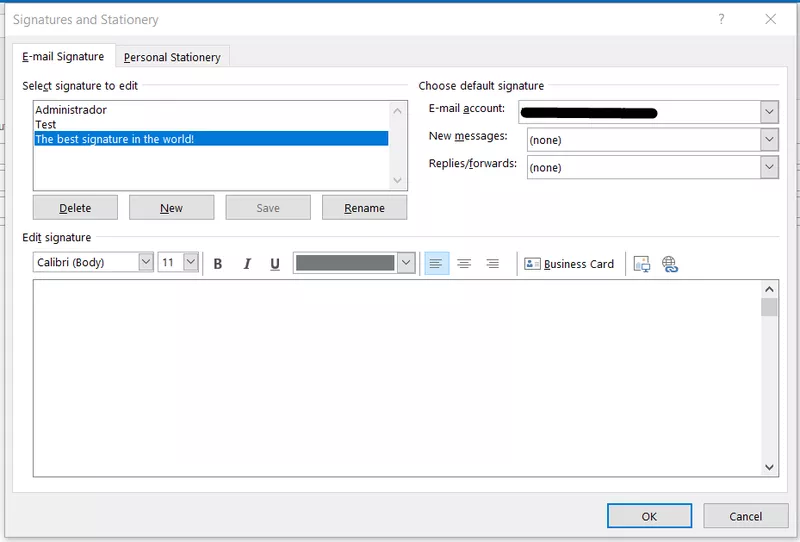Open the font size 11 dropdown
Viewport: 800px width, 542px height.
(191, 262)
